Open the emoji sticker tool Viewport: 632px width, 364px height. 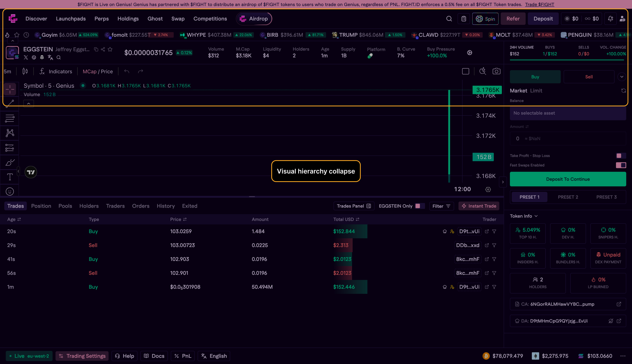(10, 192)
